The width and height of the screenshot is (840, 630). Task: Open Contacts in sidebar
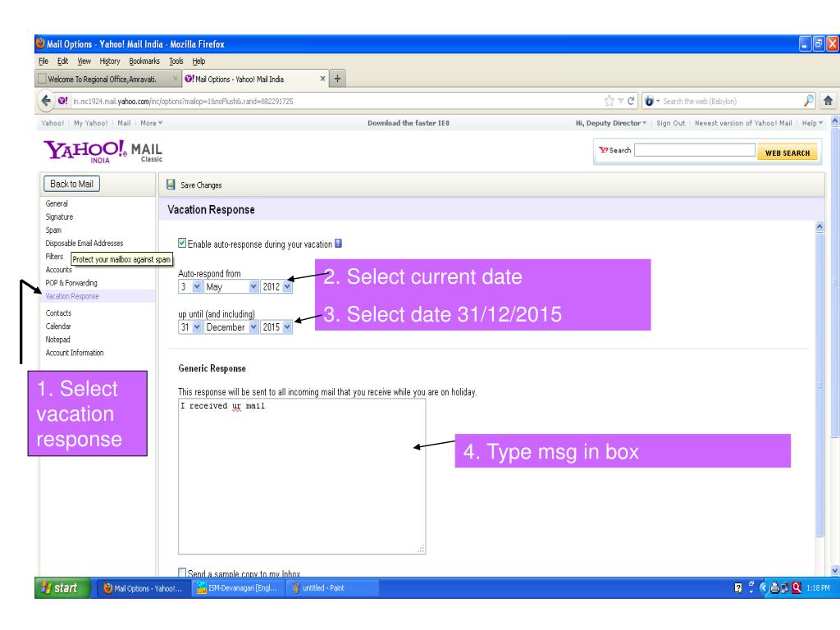tap(58, 313)
